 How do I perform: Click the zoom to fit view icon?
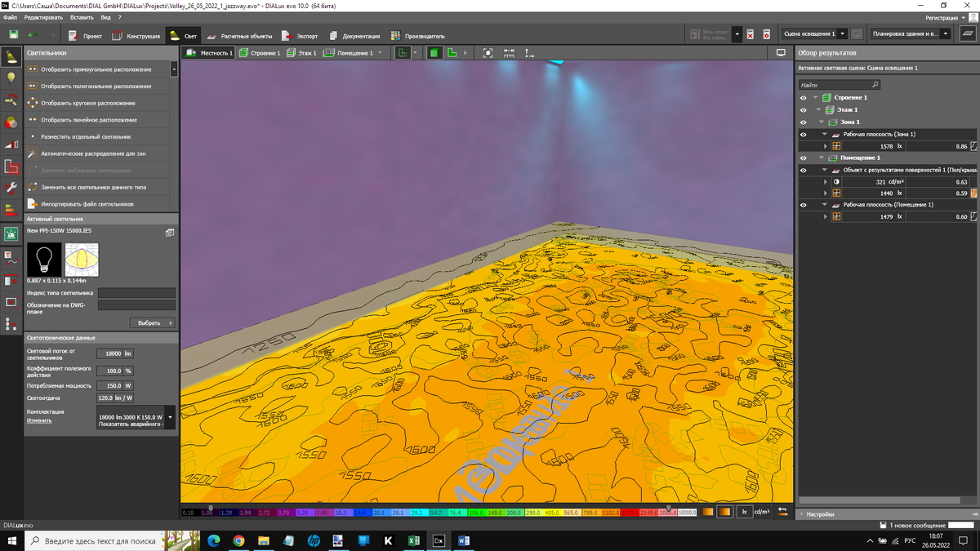click(488, 52)
